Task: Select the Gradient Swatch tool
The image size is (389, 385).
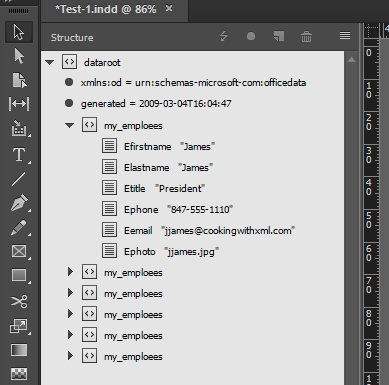Action: coord(19,350)
